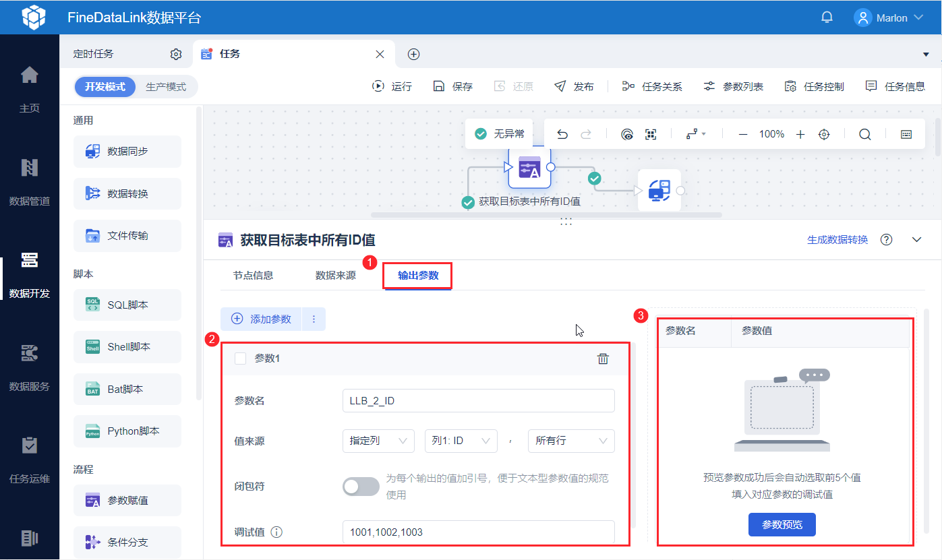Screen dimensions: 942x560
Task: Expand the Marlon account menu chevron
Action: pos(918,18)
